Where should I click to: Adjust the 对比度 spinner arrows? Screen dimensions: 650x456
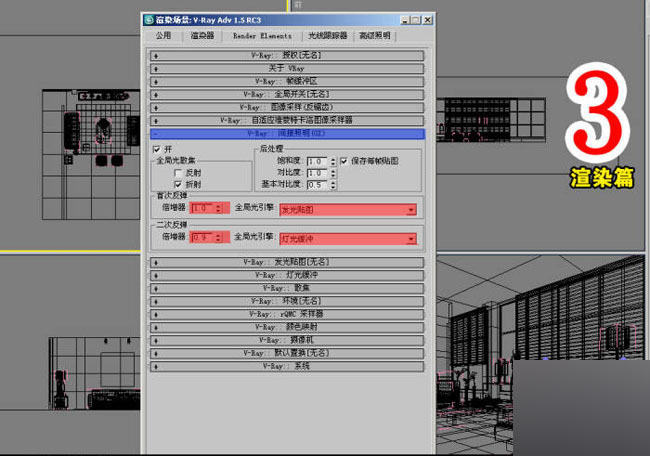pos(333,173)
